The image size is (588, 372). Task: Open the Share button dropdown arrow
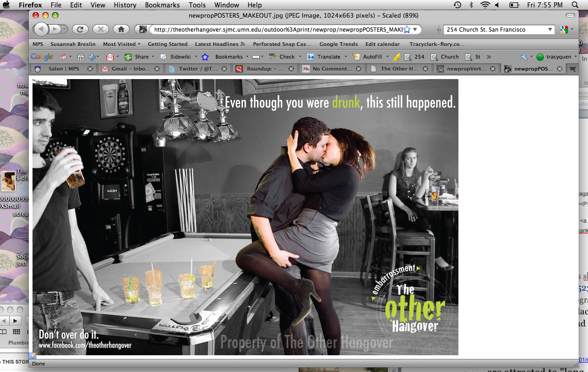coord(153,57)
